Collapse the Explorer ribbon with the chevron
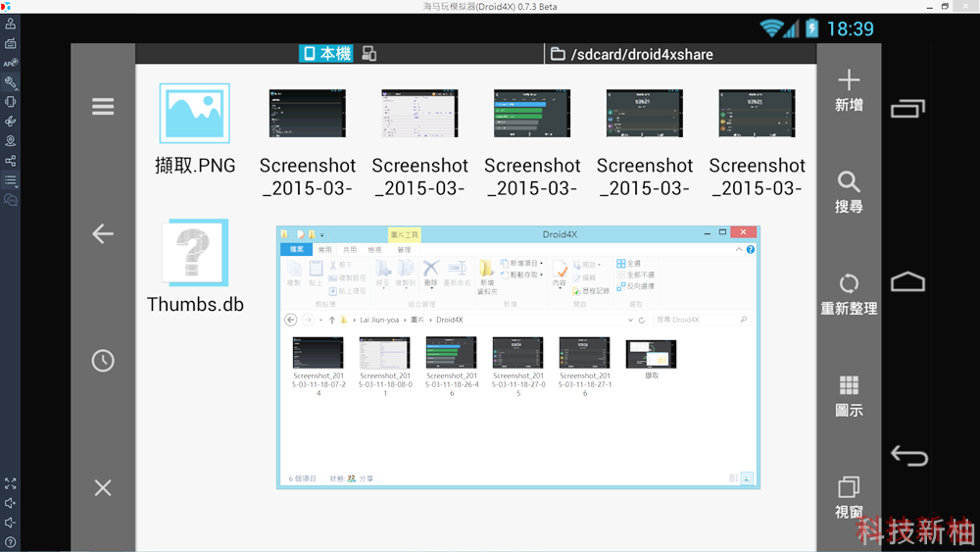Viewport: 980px width, 552px height. coord(739,249)
